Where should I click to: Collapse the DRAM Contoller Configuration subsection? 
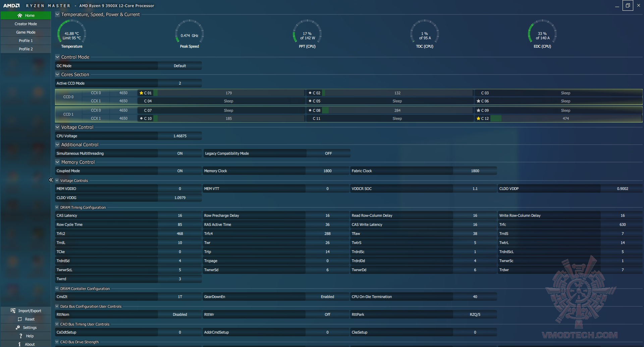[57, 289]
